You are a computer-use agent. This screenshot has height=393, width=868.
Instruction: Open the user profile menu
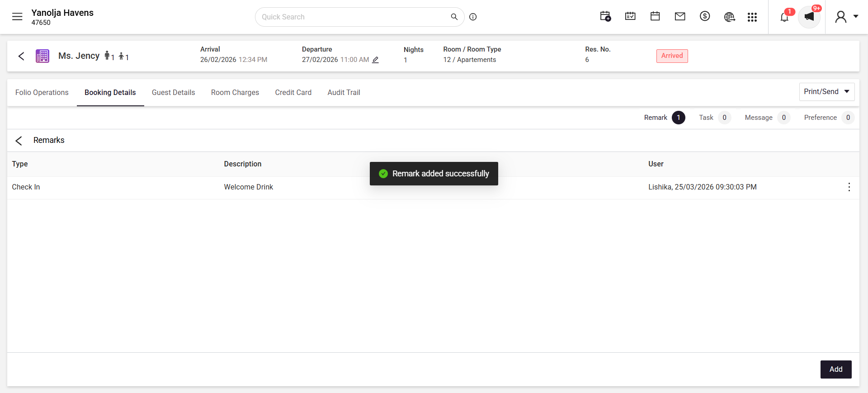tap(846, 17)
